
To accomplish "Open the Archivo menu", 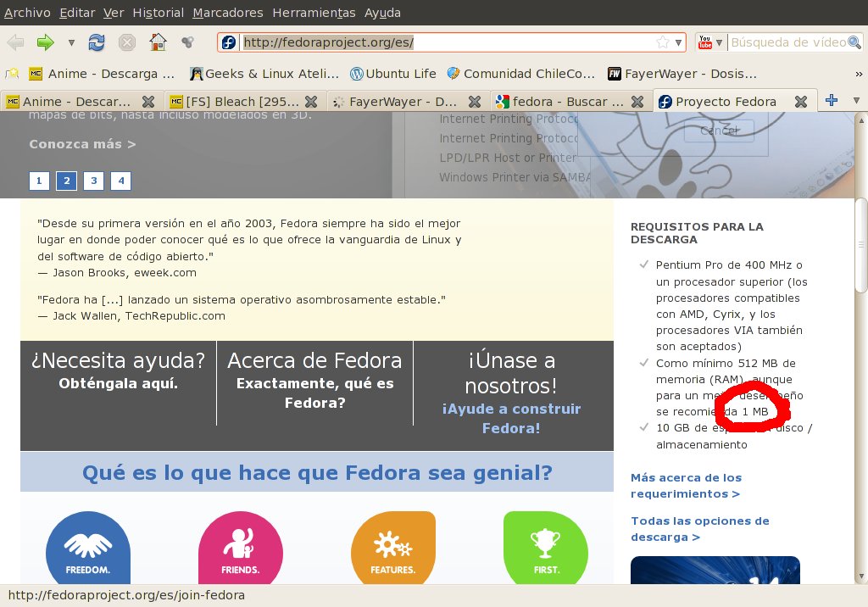I will [27, 12].
